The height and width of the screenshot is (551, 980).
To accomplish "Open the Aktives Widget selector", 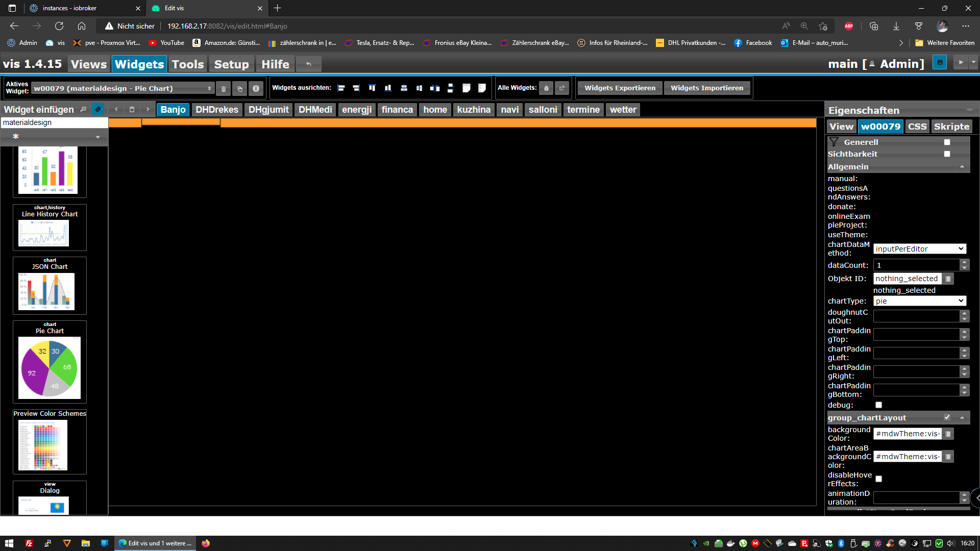I will (122, 89).
